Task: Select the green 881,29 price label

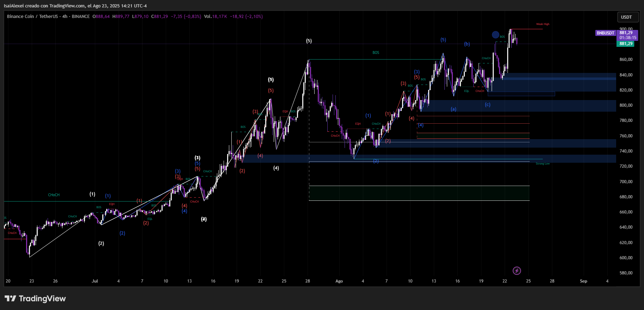Action: pos(626,44)
